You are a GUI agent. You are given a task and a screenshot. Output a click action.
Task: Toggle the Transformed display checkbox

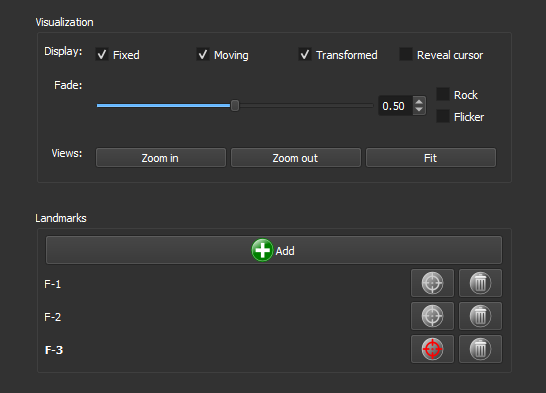click(305, 54)
